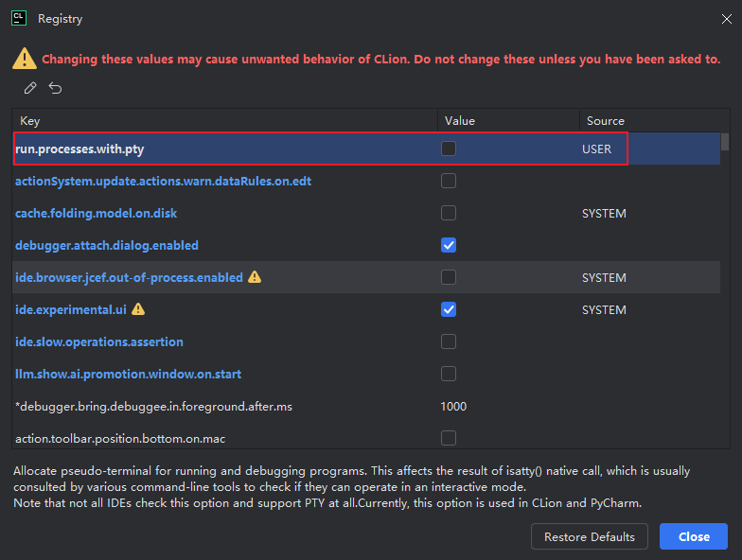The width and height of the screenshot is (742, 560).
Task: Sort table by Key column header
Action: 30,121
